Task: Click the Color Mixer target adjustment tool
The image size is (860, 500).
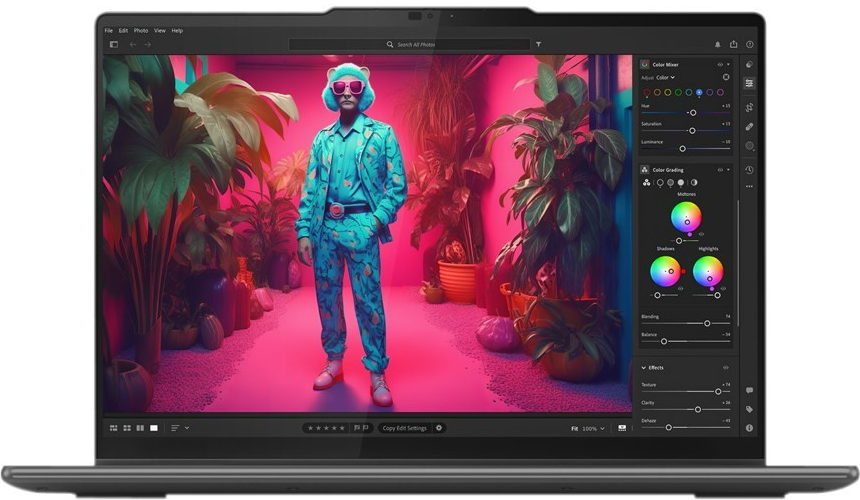Action: [726, 77]
